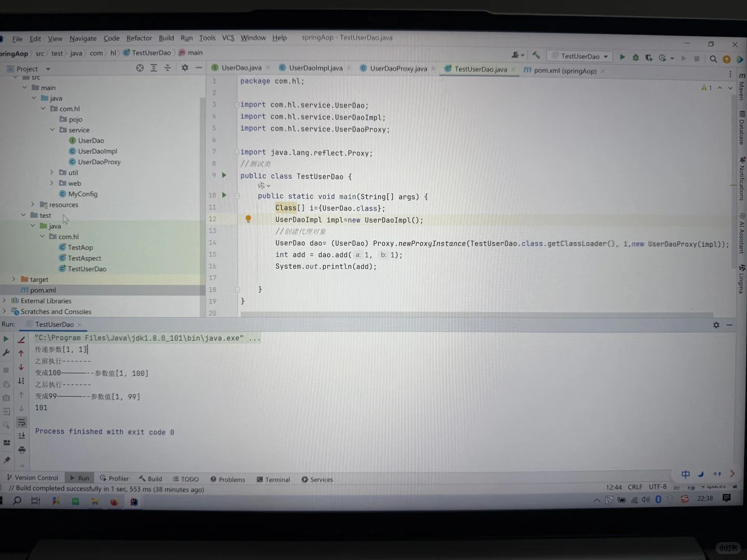Click the CRLF line separator indicator
This screenshot has height=560, width=747.
pos(635,487)
